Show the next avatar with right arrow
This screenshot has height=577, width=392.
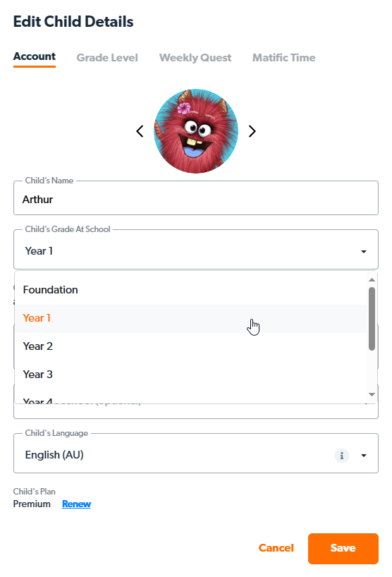tap(252, 131)
